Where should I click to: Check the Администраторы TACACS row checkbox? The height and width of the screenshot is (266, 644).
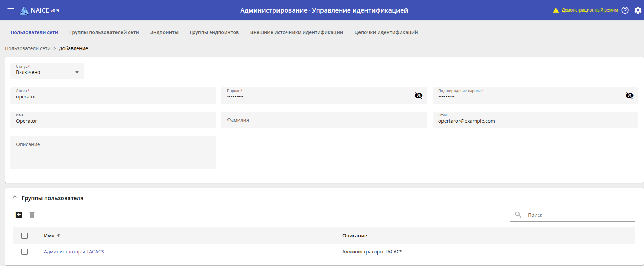[x=24, y=252]
